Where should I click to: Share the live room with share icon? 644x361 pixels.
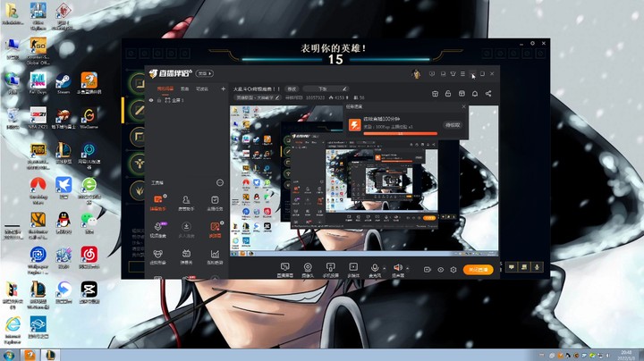pyautogui.click(x=488, y=94)
